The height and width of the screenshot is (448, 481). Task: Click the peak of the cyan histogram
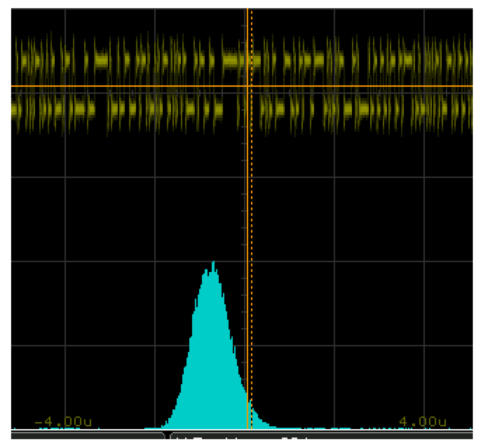point(213,262)
